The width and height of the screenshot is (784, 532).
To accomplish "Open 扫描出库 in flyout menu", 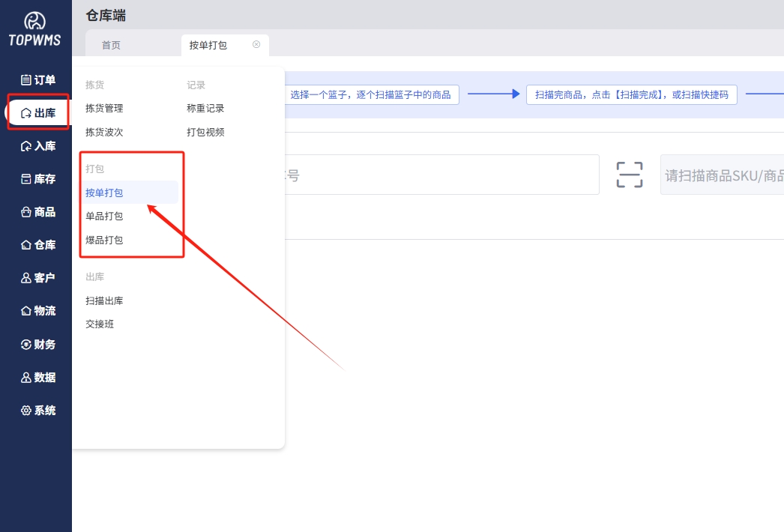I will click(104, 300).
